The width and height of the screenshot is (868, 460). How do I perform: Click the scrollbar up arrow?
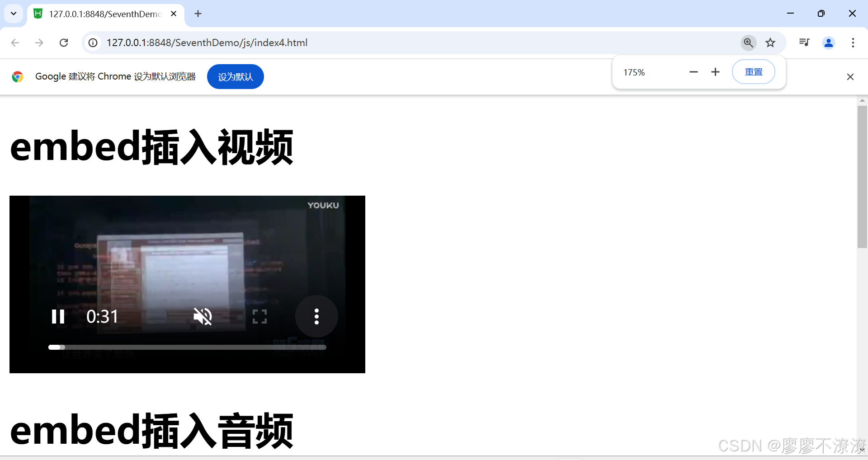[x=862, y=100]
